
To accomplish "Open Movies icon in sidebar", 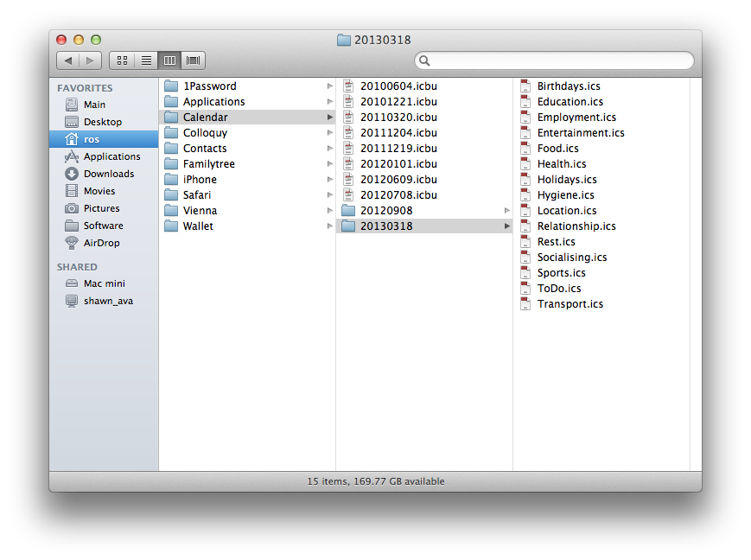I will coord(72,191).
